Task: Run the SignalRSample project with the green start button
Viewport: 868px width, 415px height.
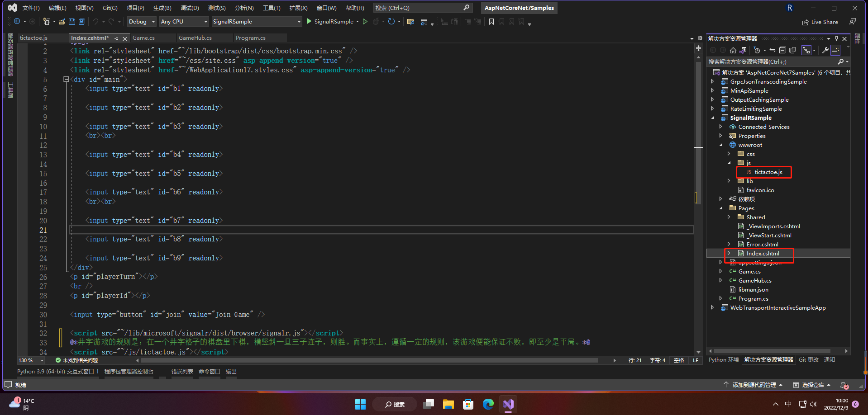Action: 330,22
